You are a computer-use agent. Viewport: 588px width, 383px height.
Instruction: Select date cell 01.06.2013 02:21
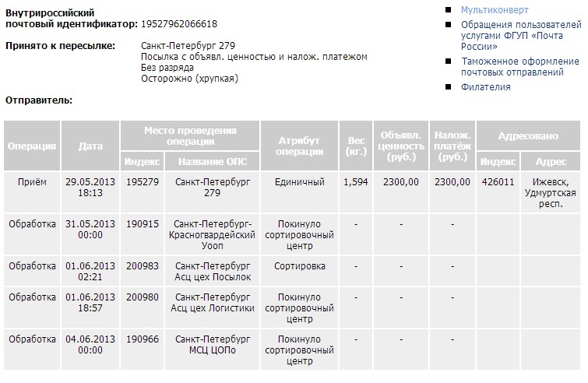[x=90, y=272]
